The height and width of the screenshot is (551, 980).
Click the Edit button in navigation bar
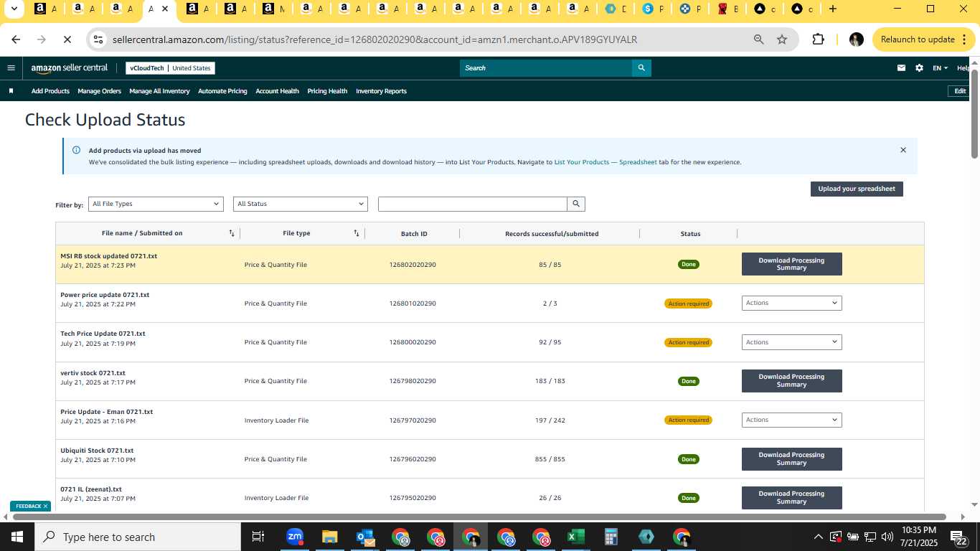point(960,91)
